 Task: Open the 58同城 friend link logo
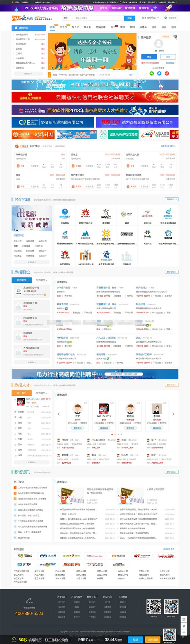pos(25,556)
